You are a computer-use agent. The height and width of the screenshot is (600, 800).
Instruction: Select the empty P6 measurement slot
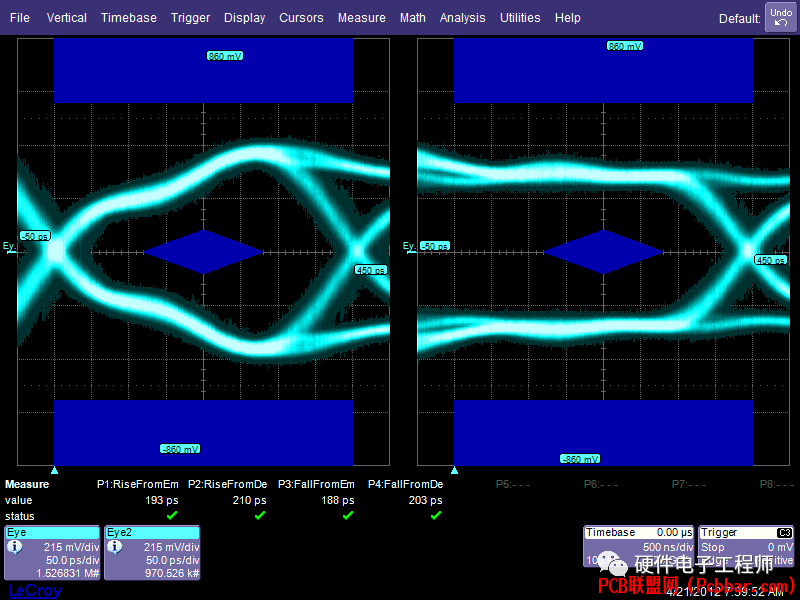click(601, 484)
